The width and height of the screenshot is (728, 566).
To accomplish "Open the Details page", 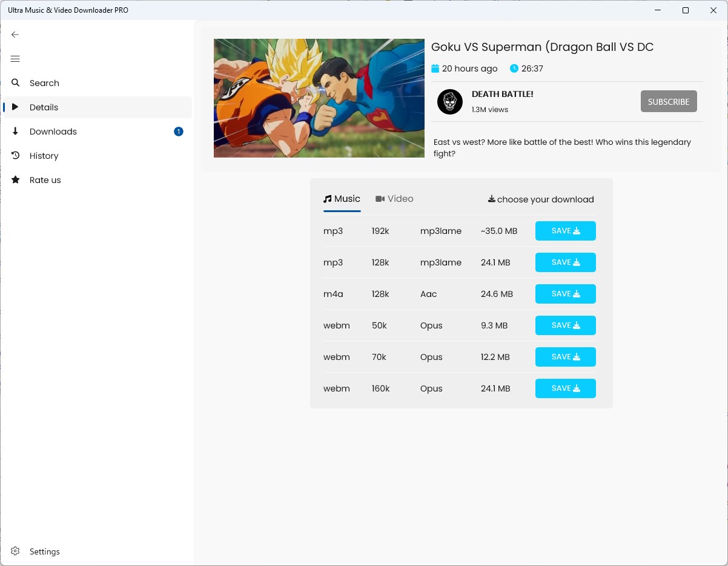I will (x=98, y=107).
